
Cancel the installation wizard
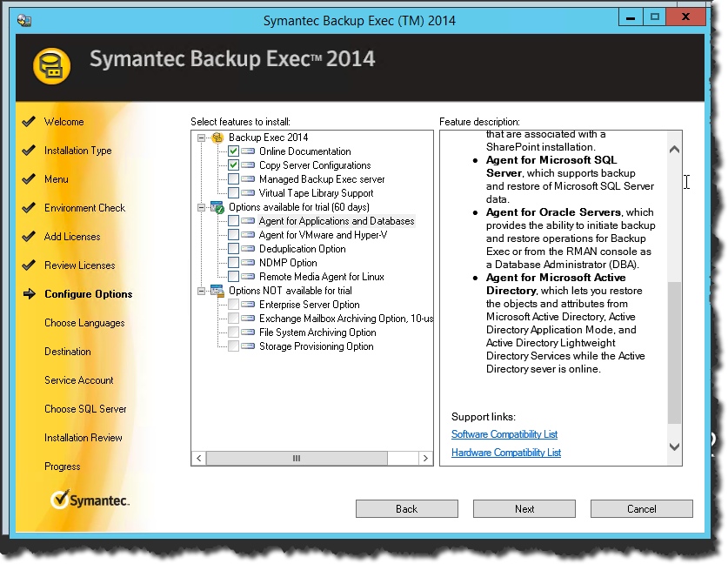[x=642, y=508]
